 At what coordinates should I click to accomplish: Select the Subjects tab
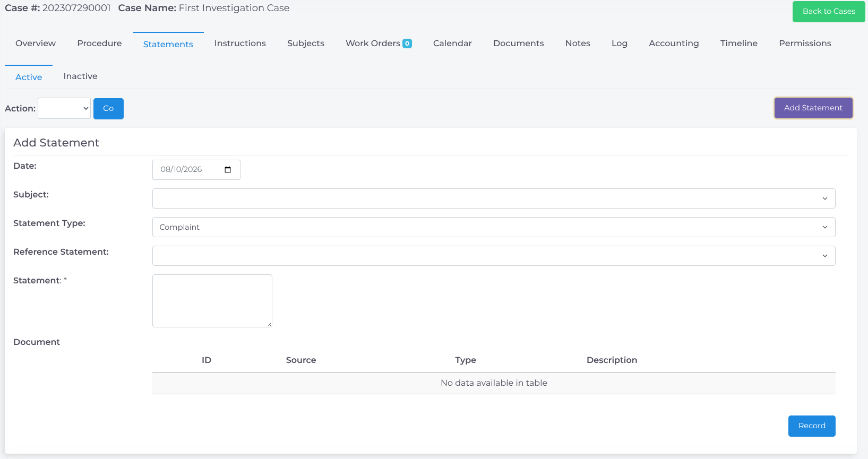point(306,44)
